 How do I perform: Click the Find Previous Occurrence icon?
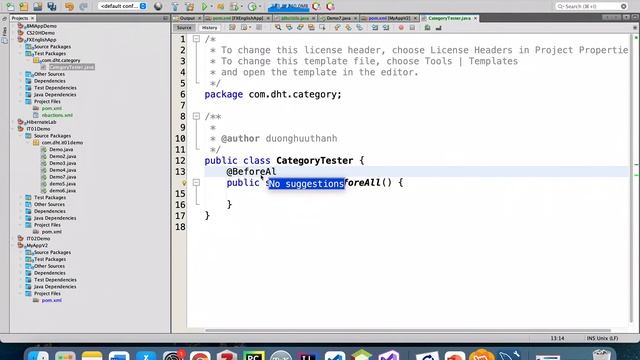(x=289, y=28)
